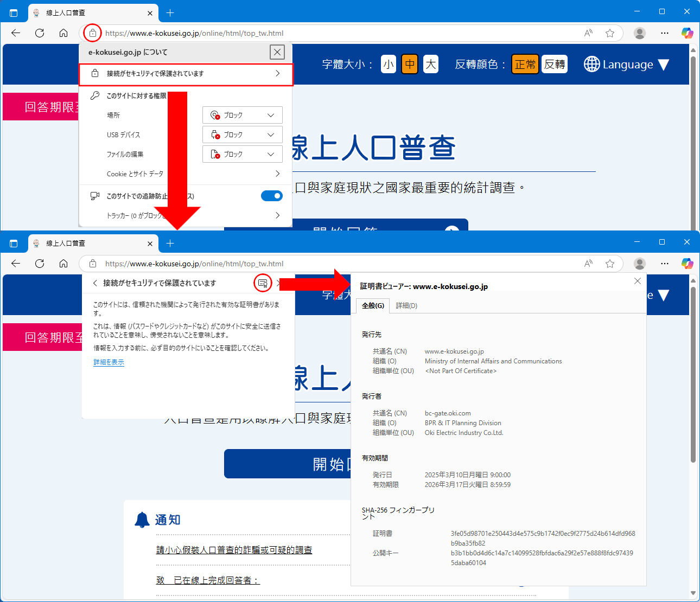Expand the USB デバイス permission dropdown
The image size is (700, 602).
point(242,135)
